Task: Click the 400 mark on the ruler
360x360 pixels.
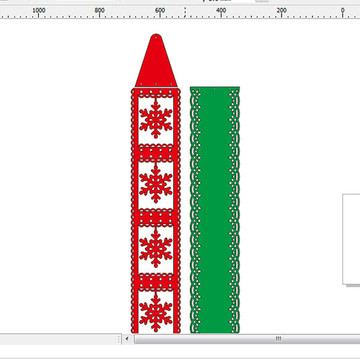Action: pyautogui.click(x=221, y=11)
